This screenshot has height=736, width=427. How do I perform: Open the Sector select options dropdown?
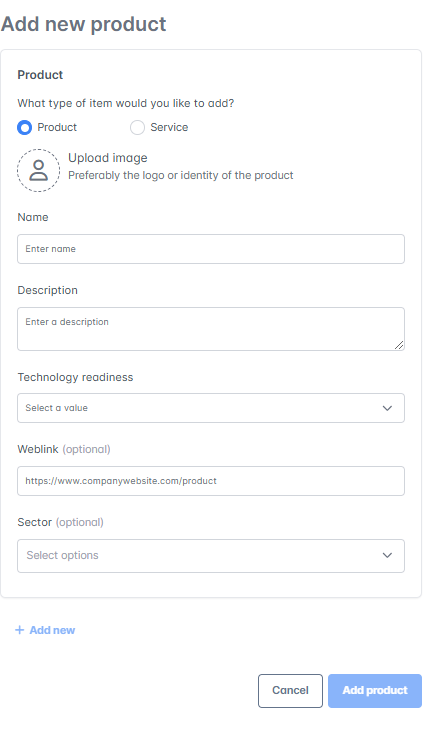211,556
